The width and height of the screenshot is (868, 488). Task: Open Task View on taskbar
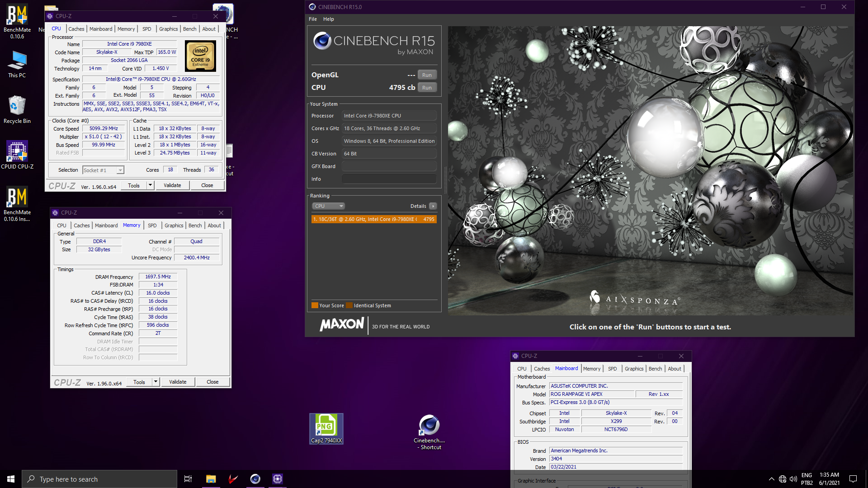tap(188, 479)
